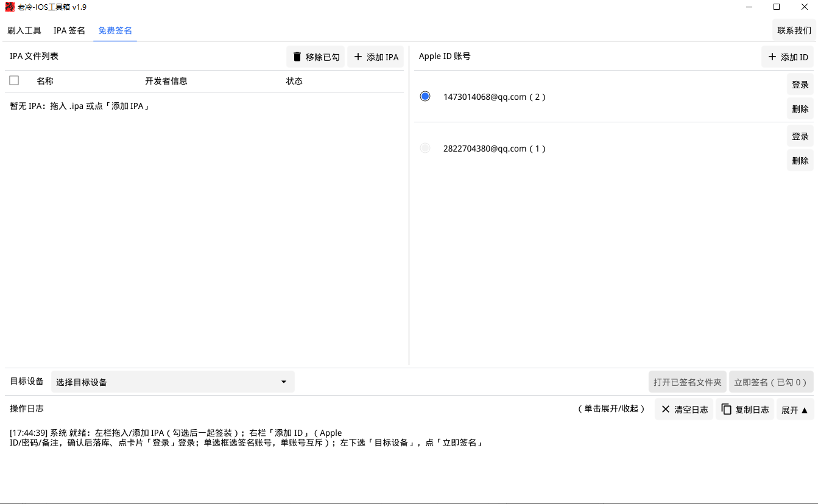
Task: Click the plus icon on 添加 IPA
Action: (358, 57)
